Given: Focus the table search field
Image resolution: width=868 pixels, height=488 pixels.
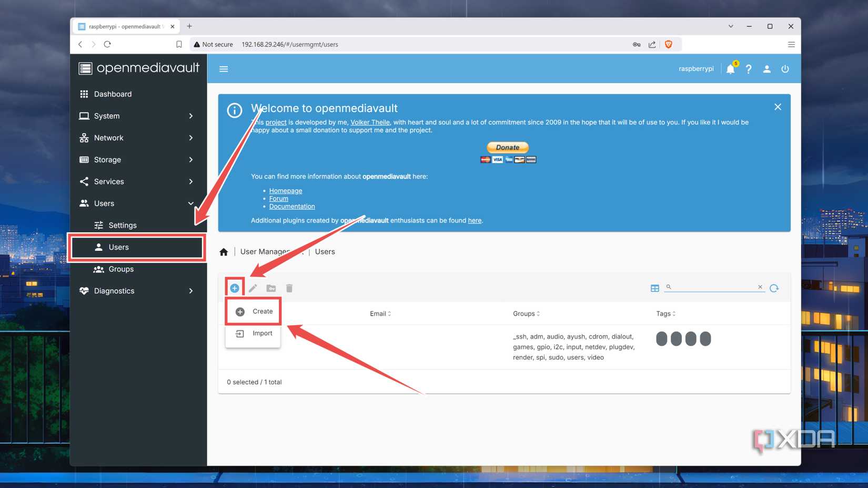Looking at the screenshot, I should [714, 287].
